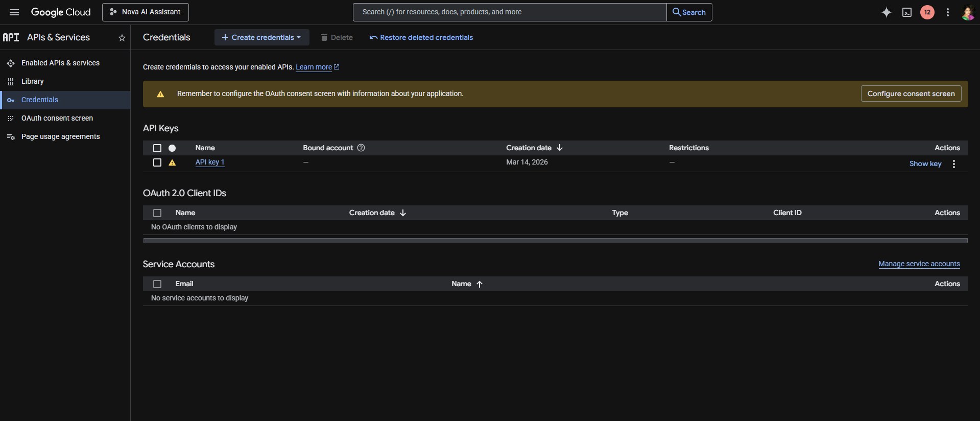Image resolution: width=980 pixels, height=421 pixels.
Task: Activate Cloud Shell terminal icon
Action: [x=907, y=12]
